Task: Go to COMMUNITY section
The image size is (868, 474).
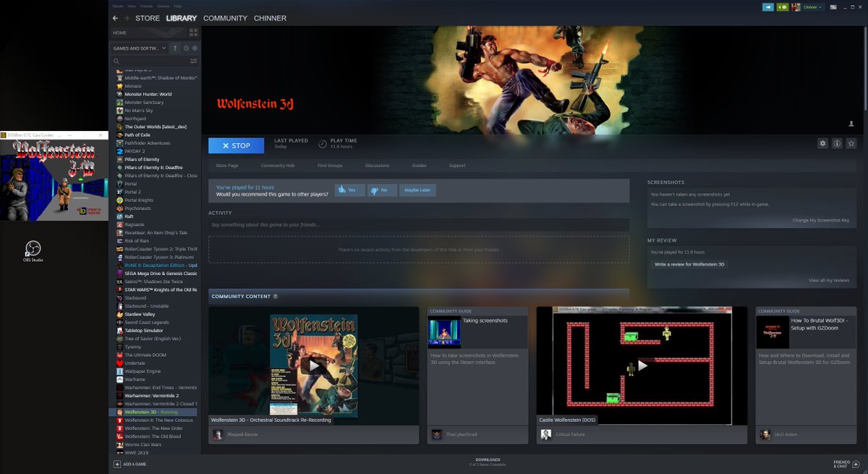Action: click(x=225, y=18)
